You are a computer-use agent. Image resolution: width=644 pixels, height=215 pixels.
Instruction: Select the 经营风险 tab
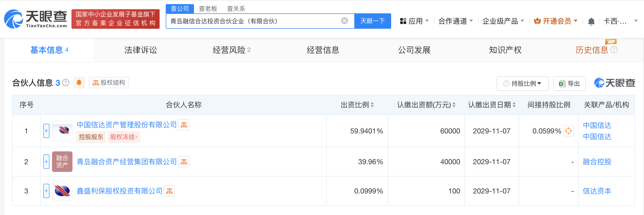tap(232, 50)
